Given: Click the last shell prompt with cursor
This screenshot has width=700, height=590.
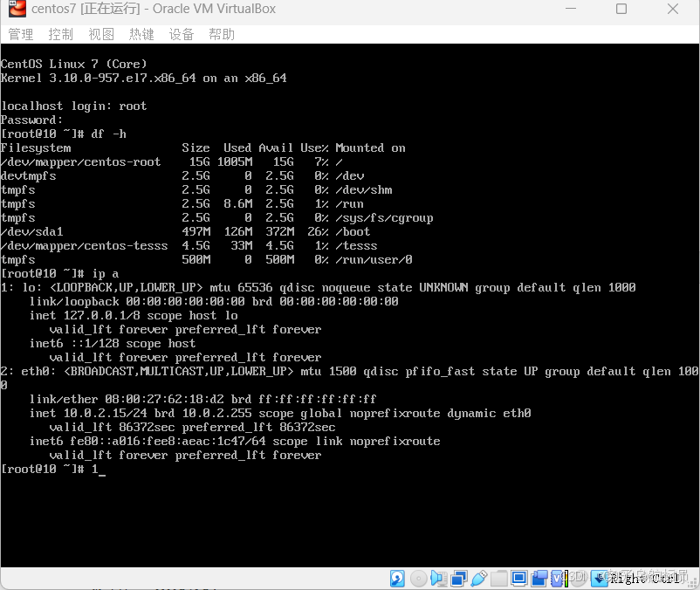Looking at the screenshot, I should (x=53, y=469).
